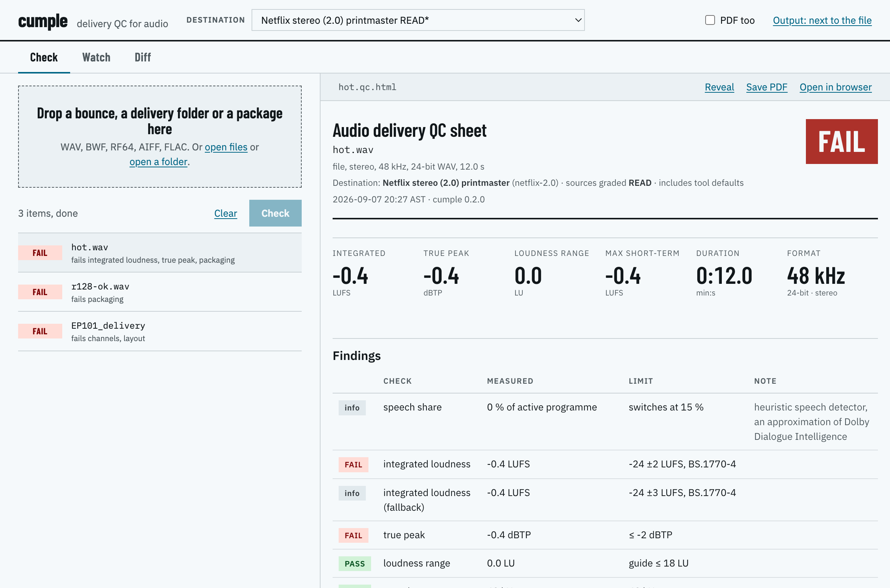
Task: Click the True Peak -0.4 dBTP metric
Action: (x=447, y=273)
